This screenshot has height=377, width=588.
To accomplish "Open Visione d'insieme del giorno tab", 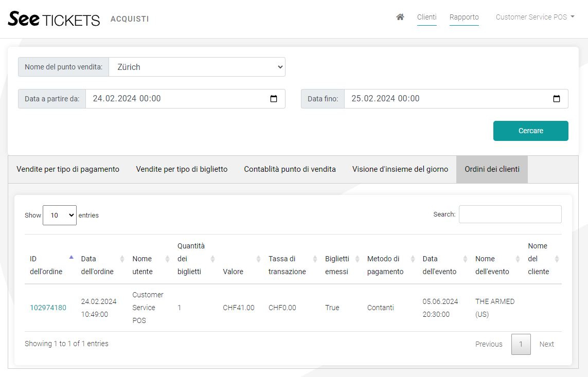I will (400, 169).
